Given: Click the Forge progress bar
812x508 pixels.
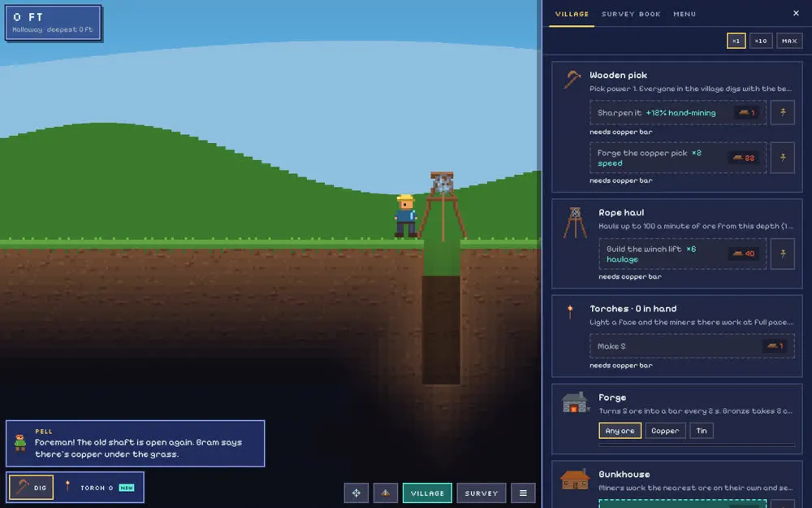Looking at the screenshot, I should click(697, 445).
